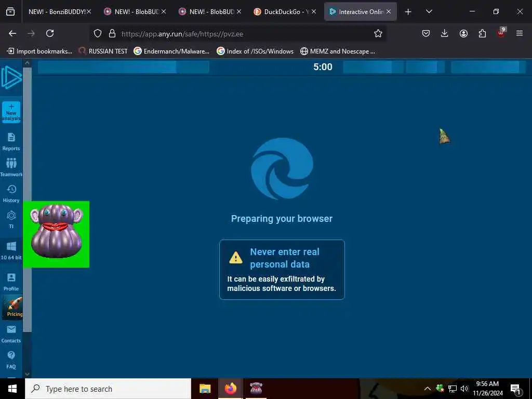532x399 pixels.
Task: Click the Firefox taskbar icon
Action: (230, 389)
